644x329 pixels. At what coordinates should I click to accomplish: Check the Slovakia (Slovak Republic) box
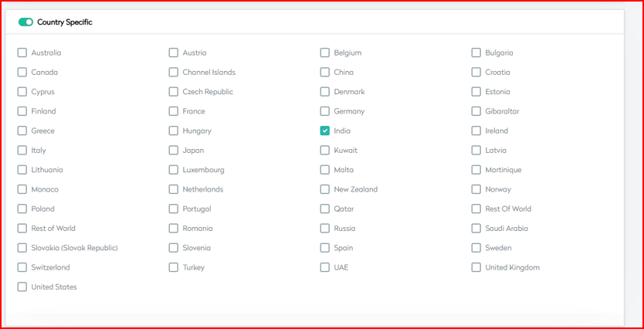point(22,248)
